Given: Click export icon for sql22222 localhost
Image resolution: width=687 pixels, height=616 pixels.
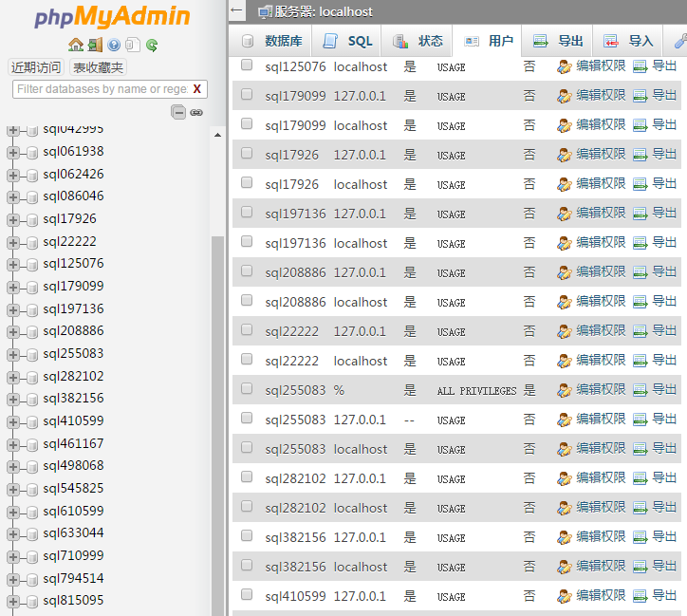Looking at the screenshot, I should [641, 361].
